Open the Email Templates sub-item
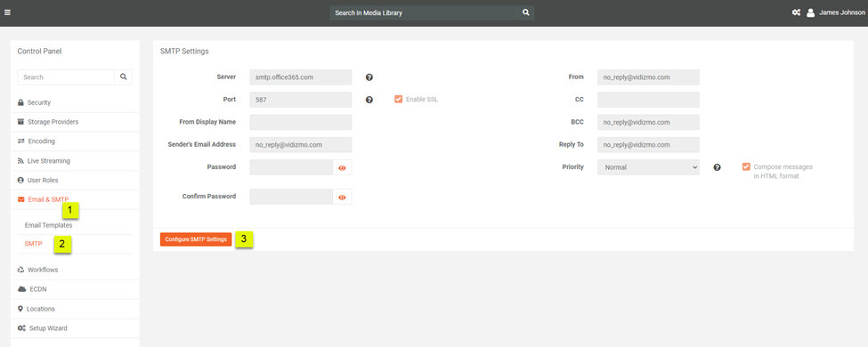Image resolution: width=868 pixels, height=347 pixels. [48, 225]
